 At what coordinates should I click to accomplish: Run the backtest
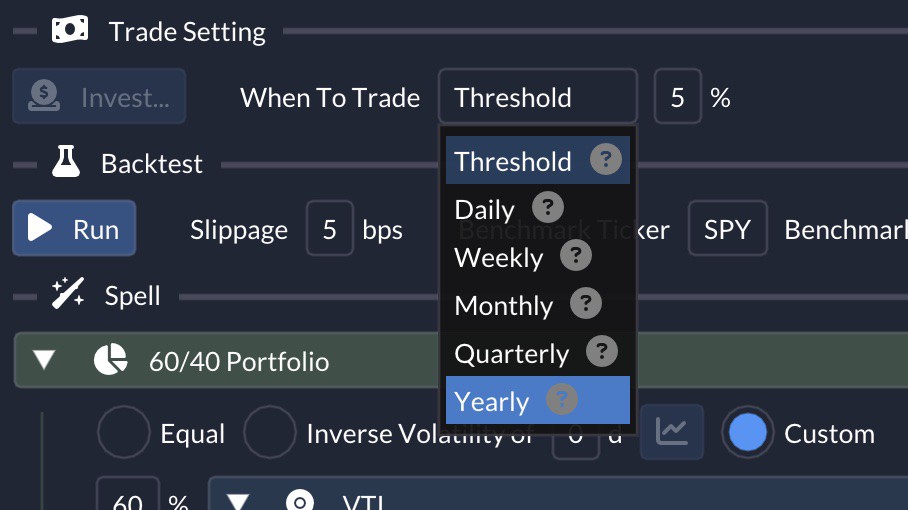click(x=74, y=228)
